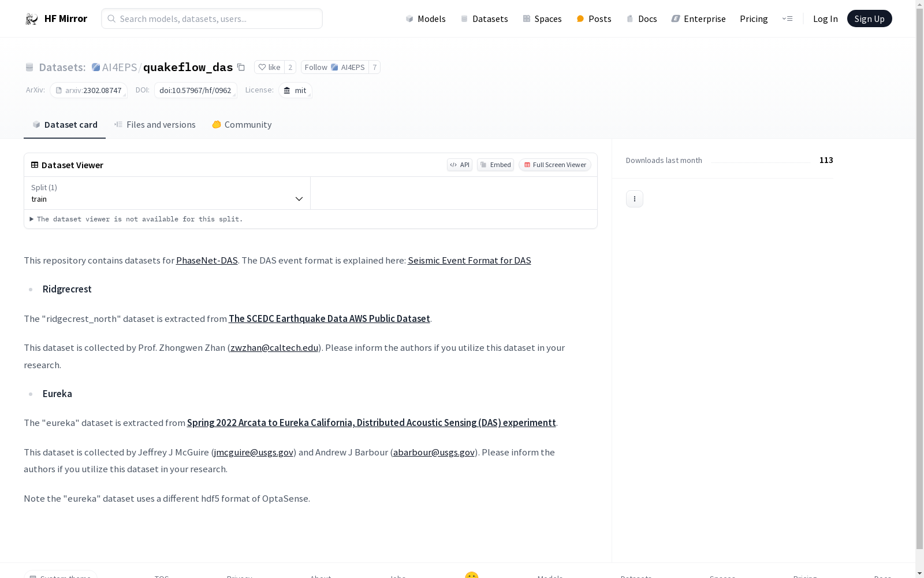The height and width of the screenshot is (578, 924).
Task: Switch to the Files and versions tab
Action: pyautogui.click(x=155, y=125)
